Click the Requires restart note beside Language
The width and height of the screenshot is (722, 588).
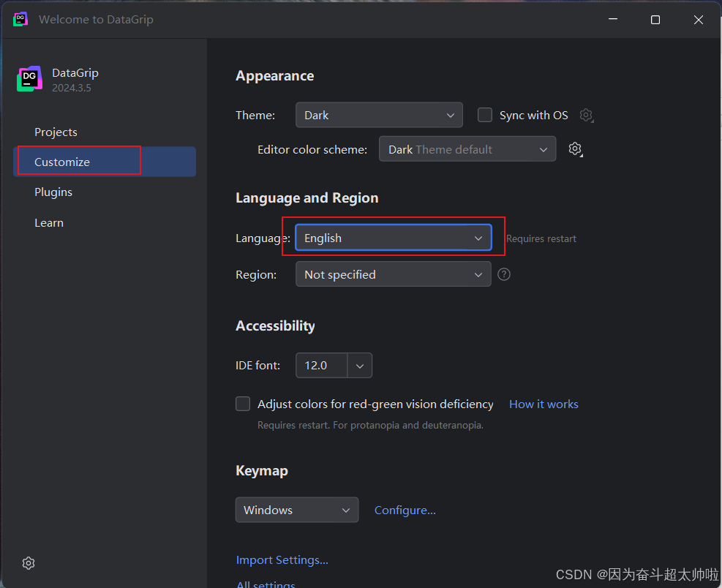pos(541,238)
